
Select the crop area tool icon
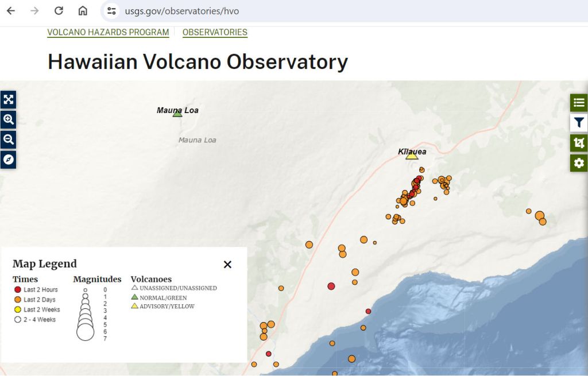[579, 143]
